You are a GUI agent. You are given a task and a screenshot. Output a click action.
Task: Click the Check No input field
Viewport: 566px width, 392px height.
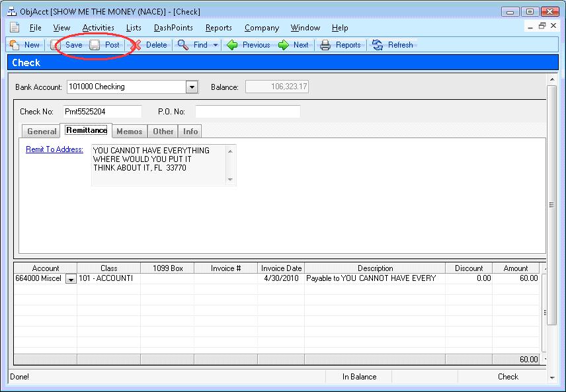pos(102,112)
